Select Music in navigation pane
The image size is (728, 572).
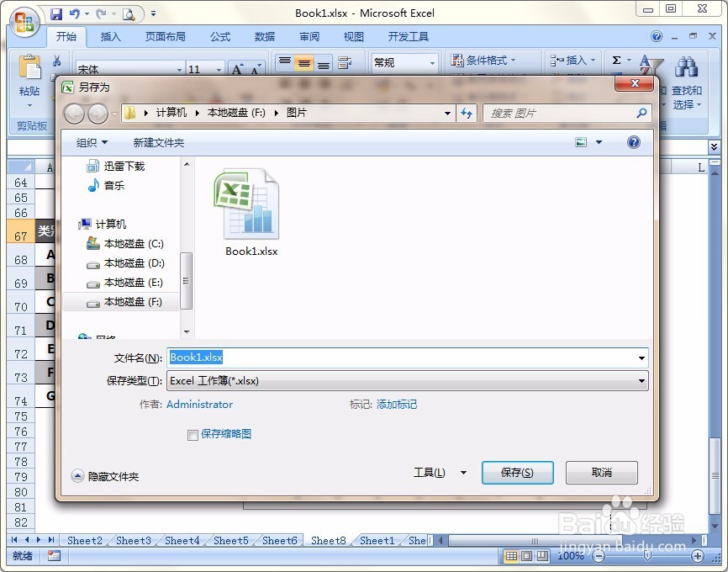click(x=106, y=185)
